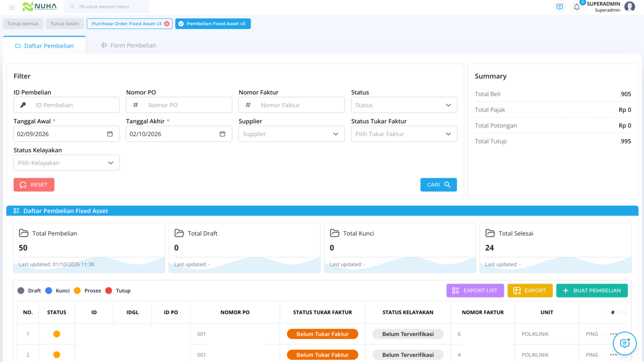This screenshot has width=644, height=362.
Task: Click the Tutup Selain button
Action: click(x=65, y=24)
